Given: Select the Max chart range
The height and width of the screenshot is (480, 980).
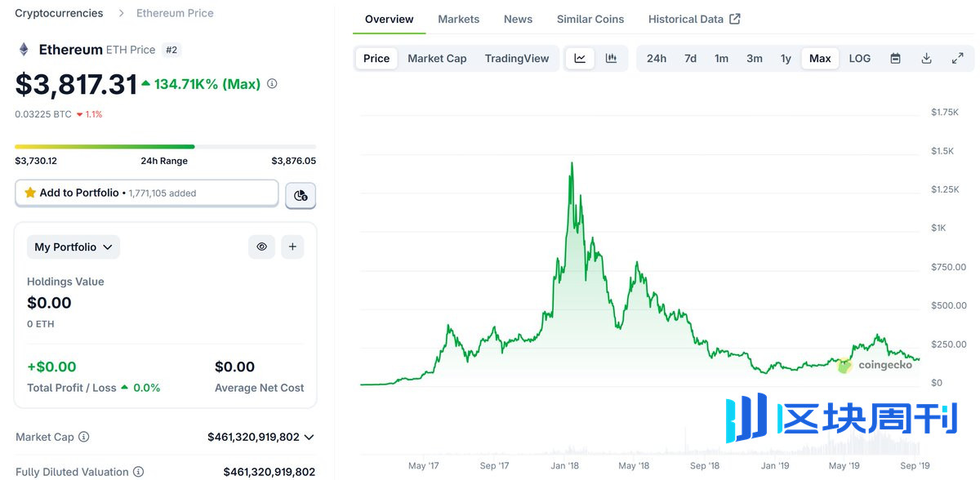Looking at the screenshot, I should pyautogui.click(x=820, y=58).
